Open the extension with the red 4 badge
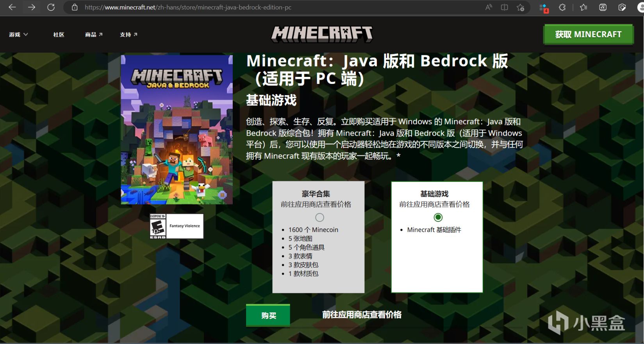644x344 pixels. pyautogui.click(x=543, y=8)
